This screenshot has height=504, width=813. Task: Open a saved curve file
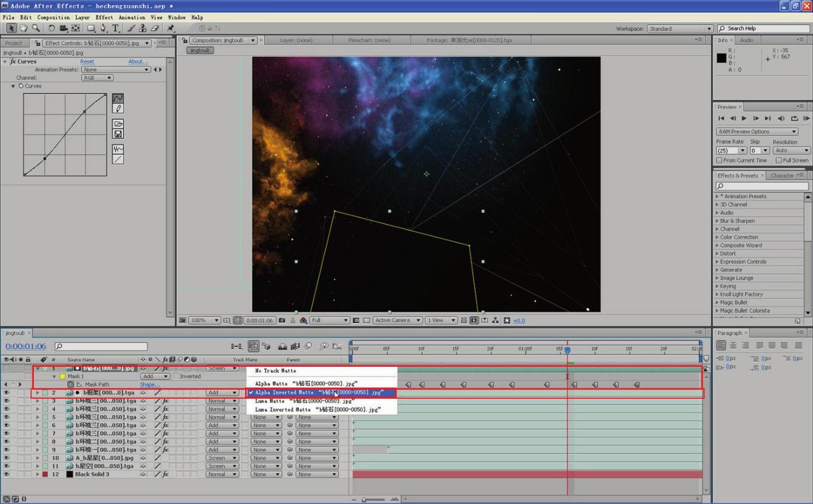118,124
